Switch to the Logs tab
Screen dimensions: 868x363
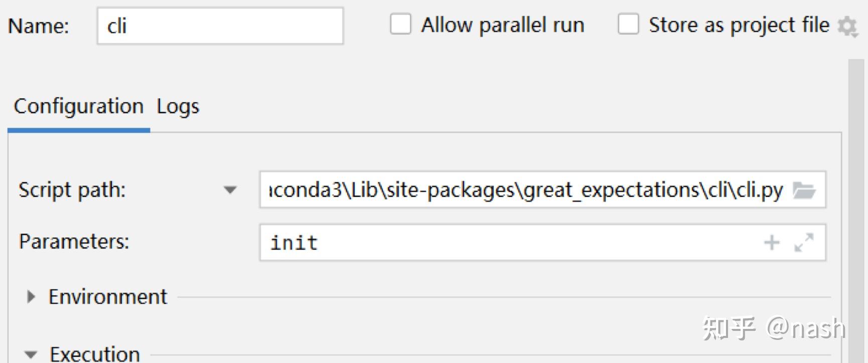pos(178,107)
